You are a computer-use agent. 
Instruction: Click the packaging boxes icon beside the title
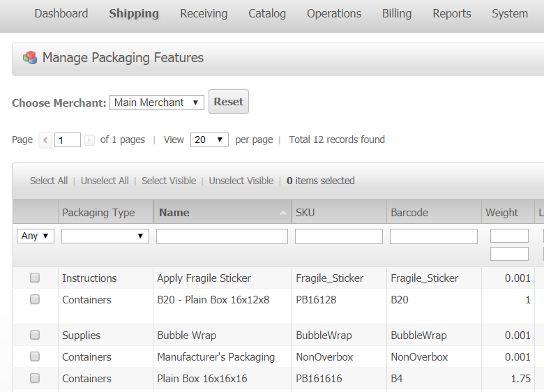(30, 58)
